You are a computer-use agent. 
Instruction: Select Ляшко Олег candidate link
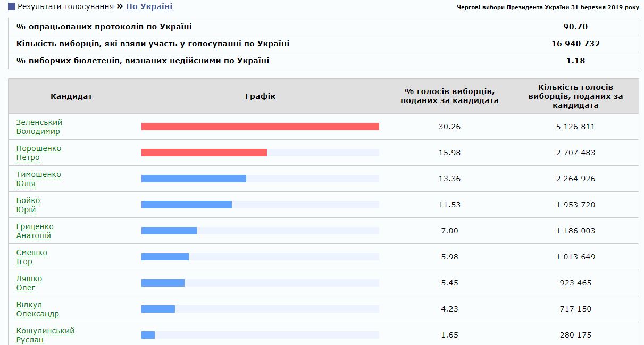click(29, 283)
